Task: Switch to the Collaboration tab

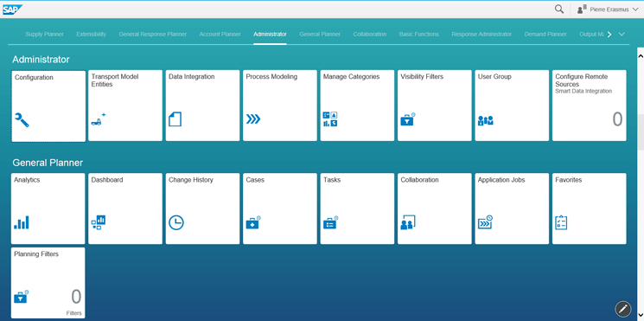Action: (x=370, y=34)
